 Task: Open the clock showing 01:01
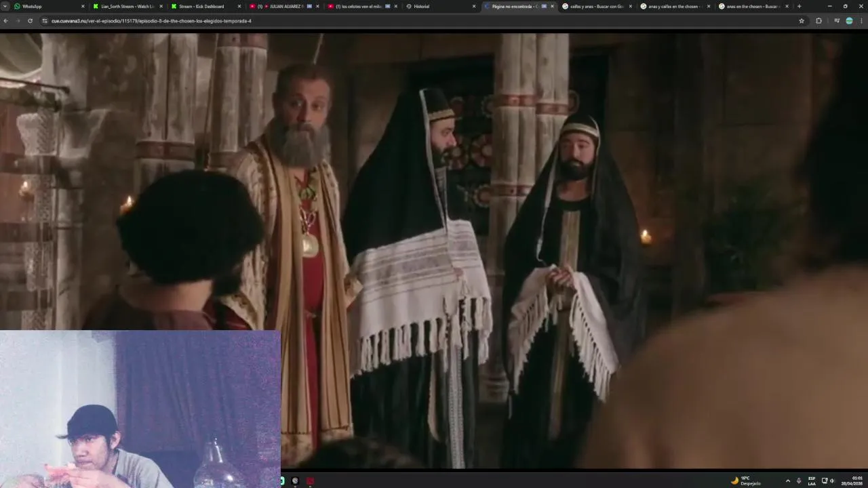(852, 481)
